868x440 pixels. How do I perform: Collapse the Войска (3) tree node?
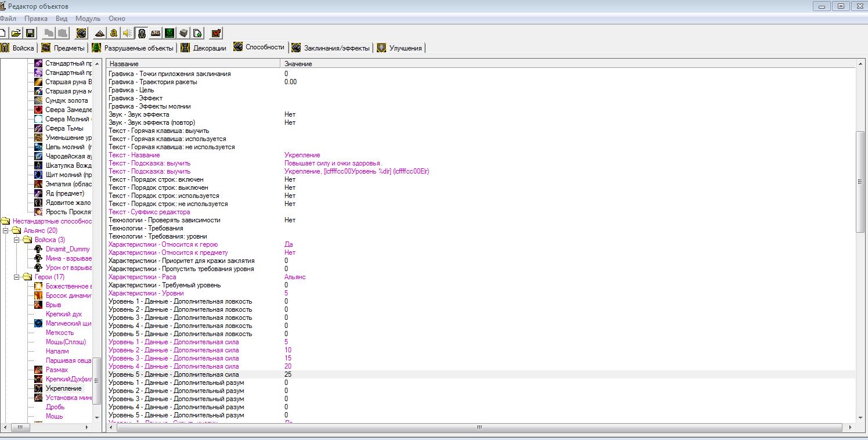[17, 240]
